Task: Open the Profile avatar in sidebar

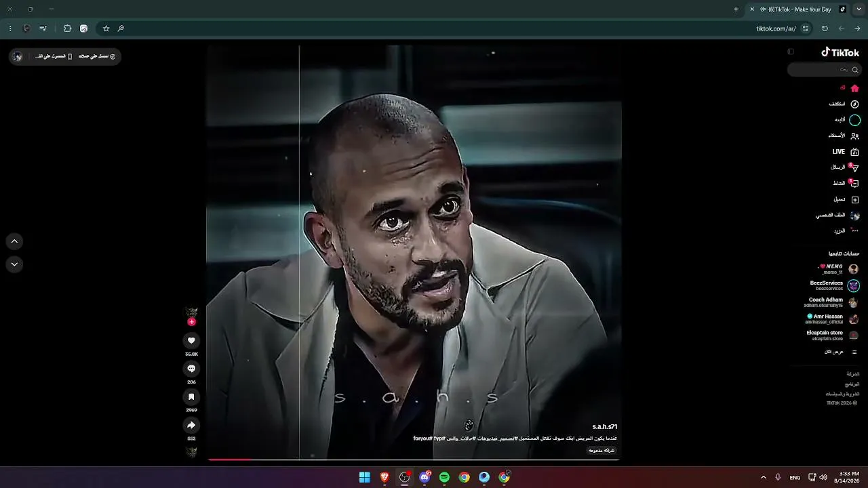Action: click(x=854, y=216)
